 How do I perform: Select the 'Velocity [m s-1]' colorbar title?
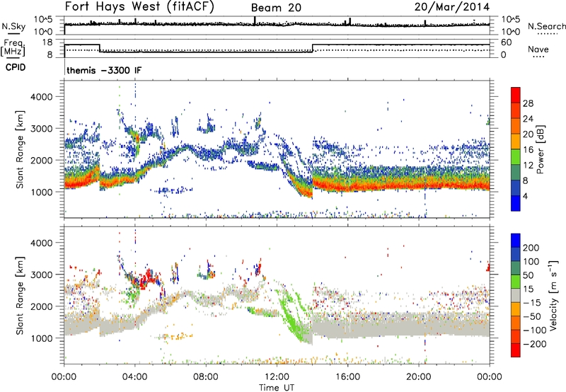pos(553,296)
